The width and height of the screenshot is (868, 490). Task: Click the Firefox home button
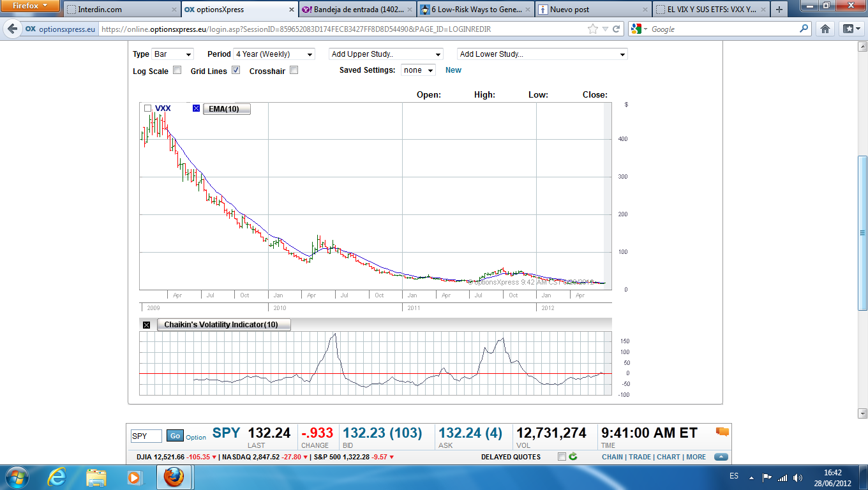[x=825, y=29]
